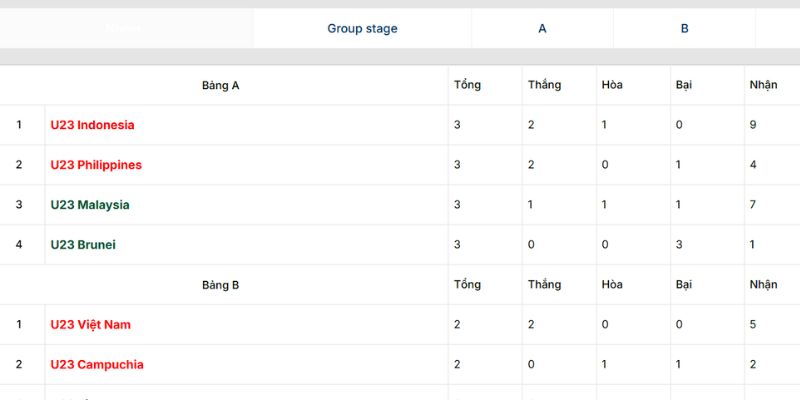Select the U23 Việt Nam team link

pos(90,325)
